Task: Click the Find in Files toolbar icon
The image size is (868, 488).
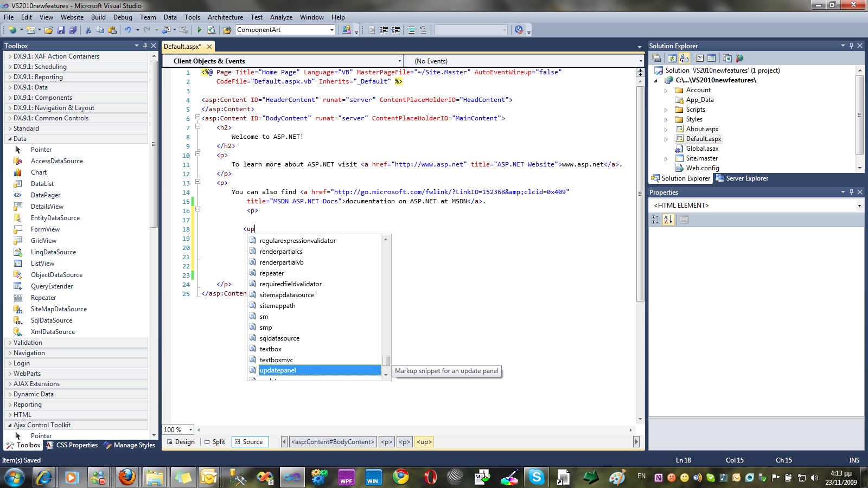Action: 227,30
